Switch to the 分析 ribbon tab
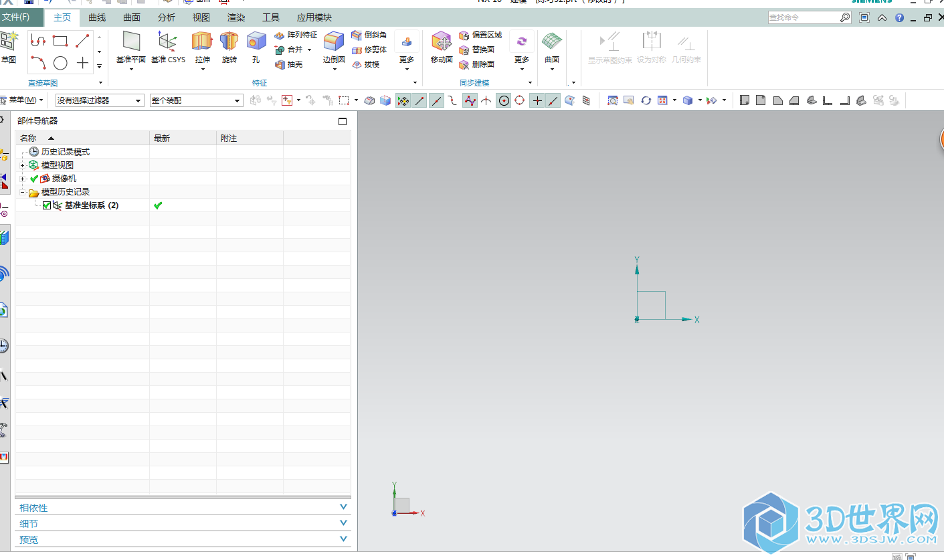The height and width of the screenshot is (560, 944). pyautogui.click(x=167, y=17)
